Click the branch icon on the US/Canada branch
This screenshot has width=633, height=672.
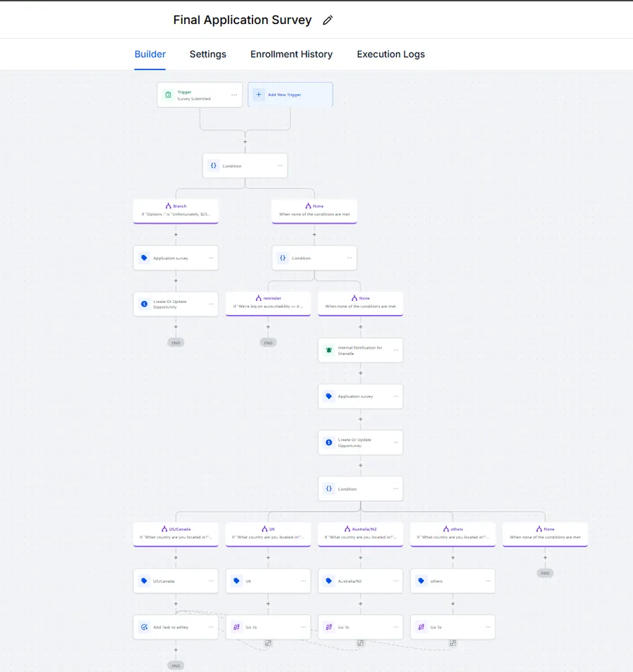click(x=165, y=529)
